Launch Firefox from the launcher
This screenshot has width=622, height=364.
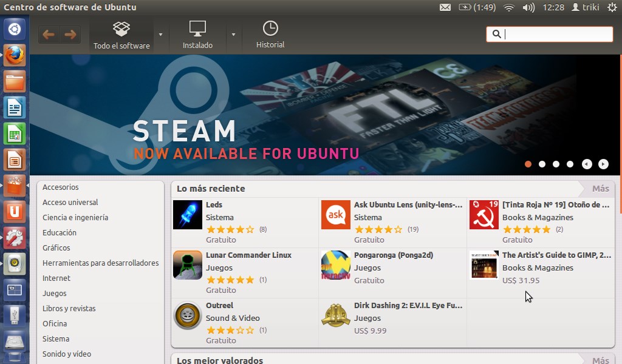pyautogui.click(x=15, y=55)
